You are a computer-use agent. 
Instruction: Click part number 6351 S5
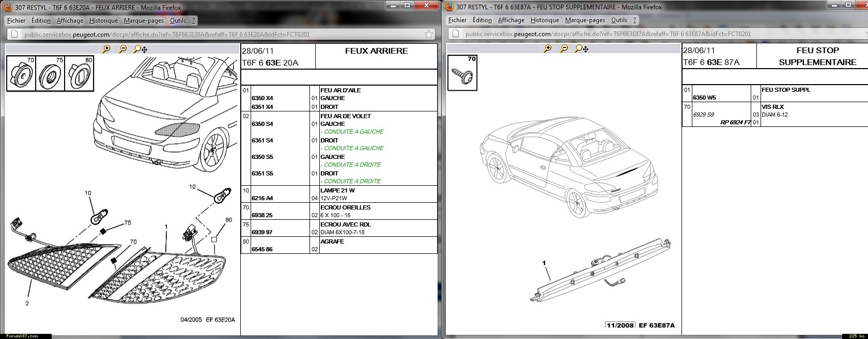[x=262, y=173]
